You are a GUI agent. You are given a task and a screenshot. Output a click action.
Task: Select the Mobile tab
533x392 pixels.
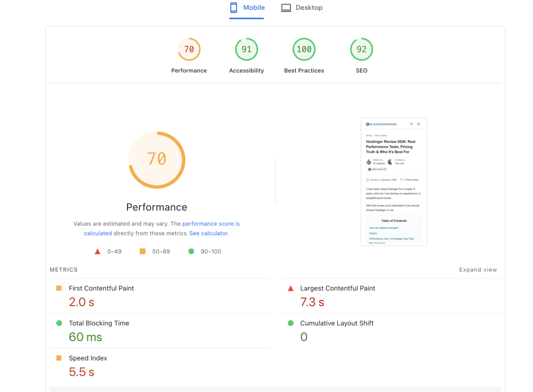pos(247,8)
